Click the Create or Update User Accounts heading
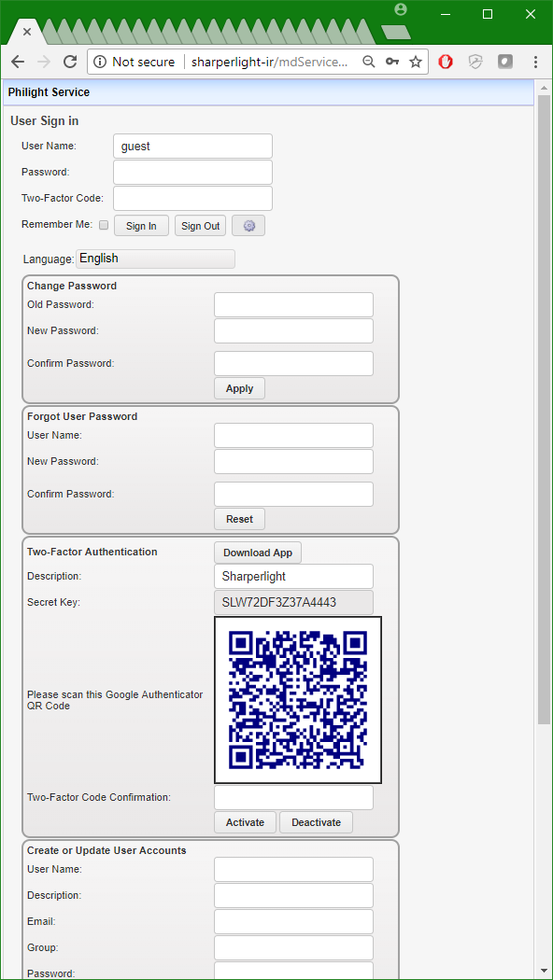This screenshot has width=553, height=980. tap(106, 850)
